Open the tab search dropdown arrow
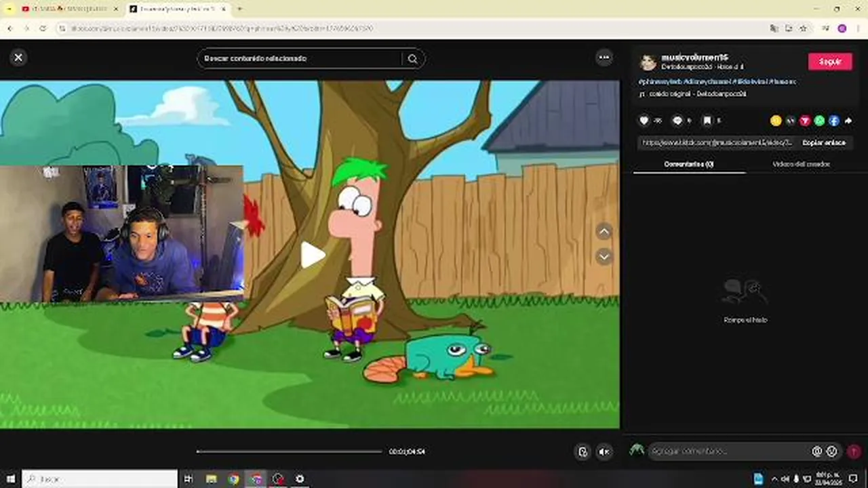 pos(9,9)
